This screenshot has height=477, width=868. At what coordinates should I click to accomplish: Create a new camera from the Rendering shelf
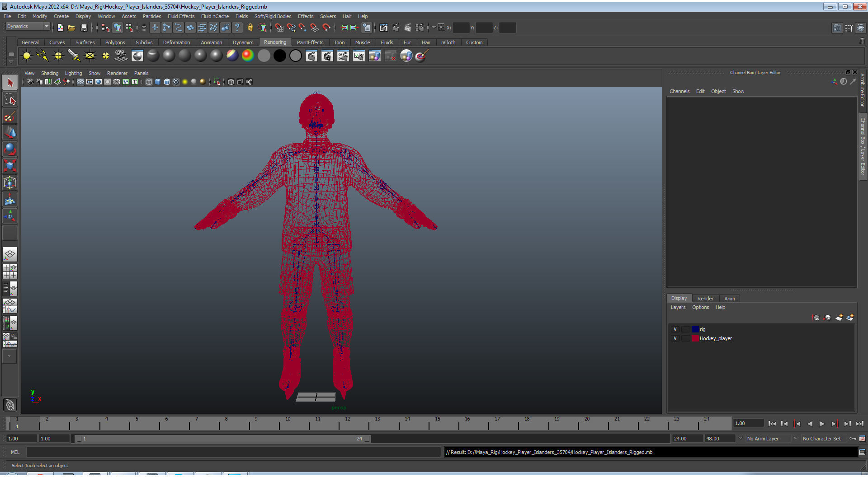coord(121,56)
